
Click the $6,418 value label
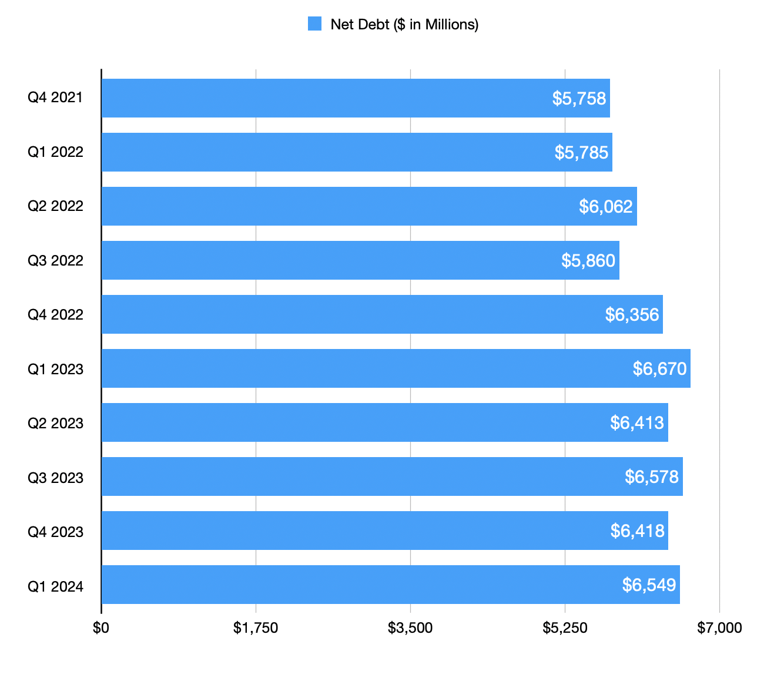[x=638, y=531]
